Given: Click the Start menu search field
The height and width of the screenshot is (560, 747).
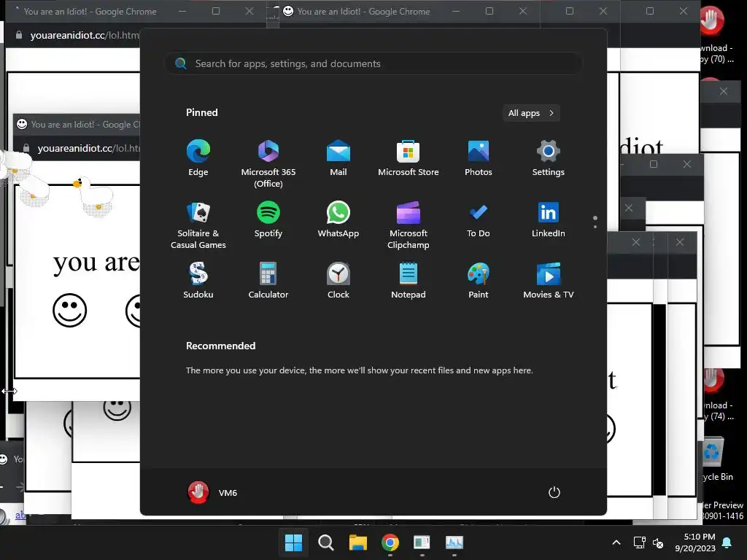Looking at the screenshot, I should pos(373,64).
